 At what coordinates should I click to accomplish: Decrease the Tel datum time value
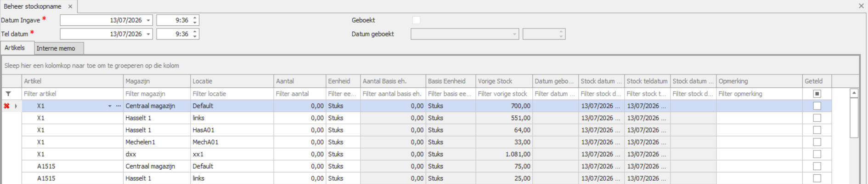coord(195,36)
